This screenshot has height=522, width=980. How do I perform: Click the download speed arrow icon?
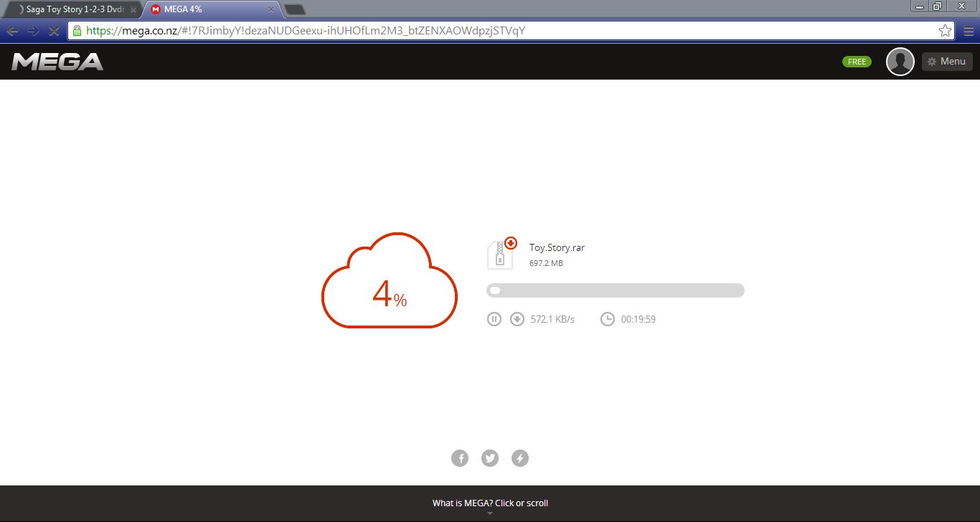click(517, 319)
